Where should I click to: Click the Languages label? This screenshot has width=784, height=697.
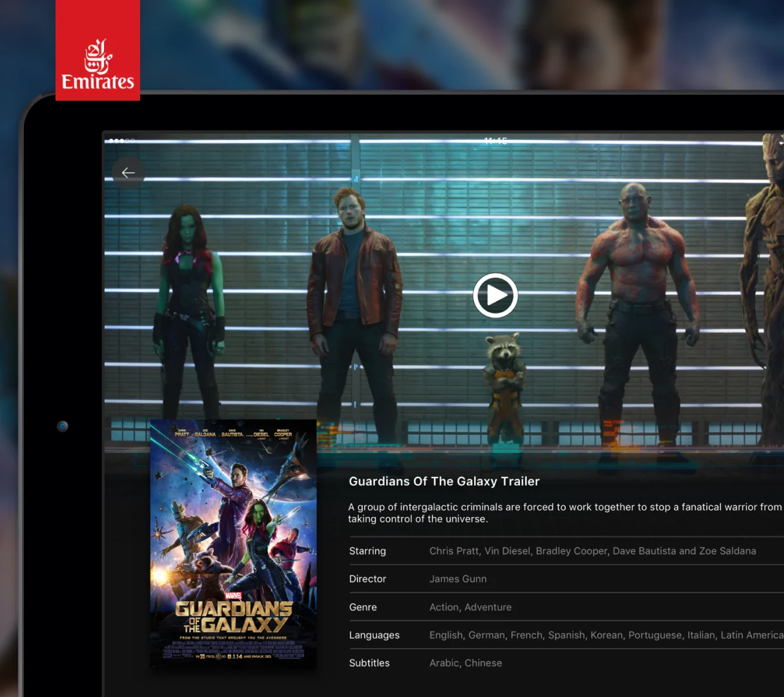pos(375,635)
